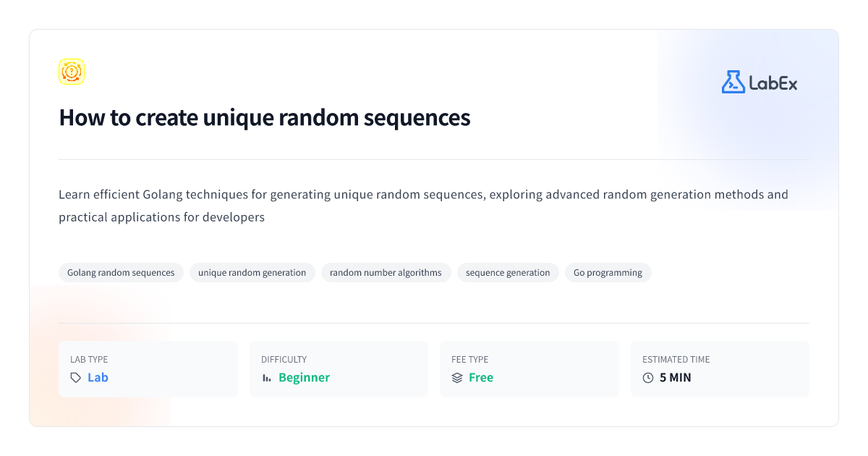This screenshot has width=868, height=456.
Task: Click the green Free fee label
Action: click(x=481, y=378)
